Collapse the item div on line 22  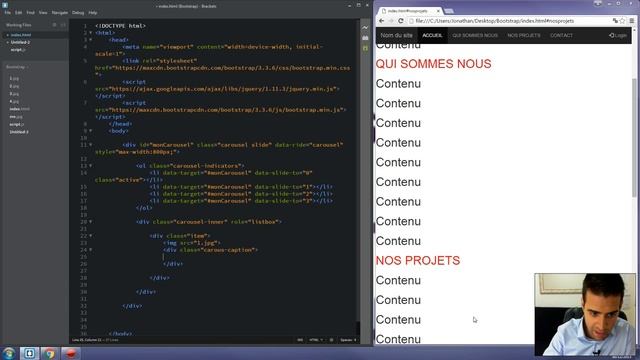pos(91,236)
